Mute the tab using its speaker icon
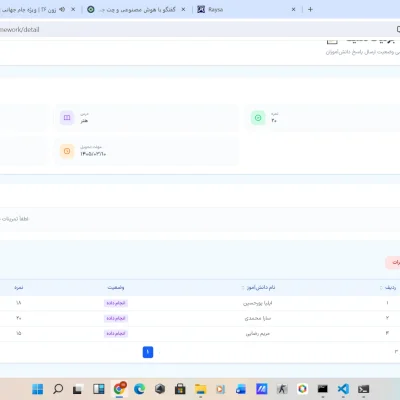The image size is (400, 400). [62, 9]
